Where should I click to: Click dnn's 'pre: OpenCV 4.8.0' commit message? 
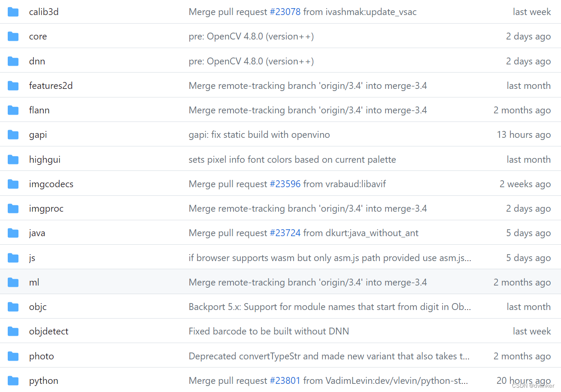[251, 61]
